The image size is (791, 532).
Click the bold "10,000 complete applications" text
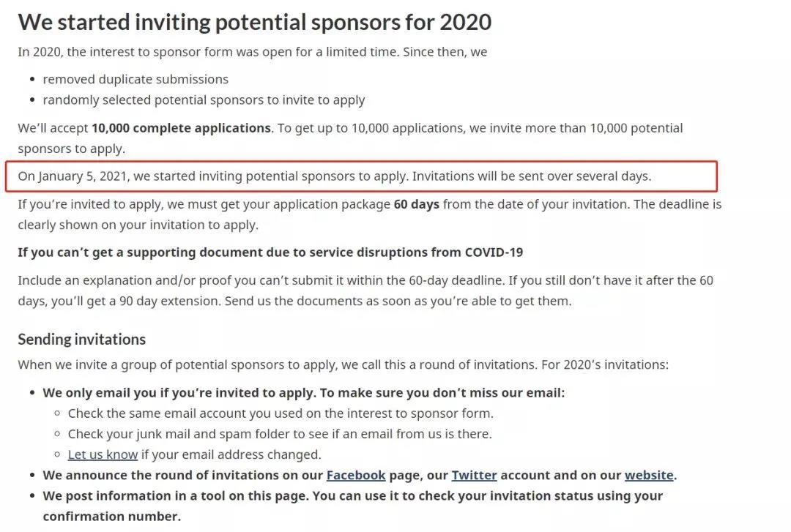[181, 128]
